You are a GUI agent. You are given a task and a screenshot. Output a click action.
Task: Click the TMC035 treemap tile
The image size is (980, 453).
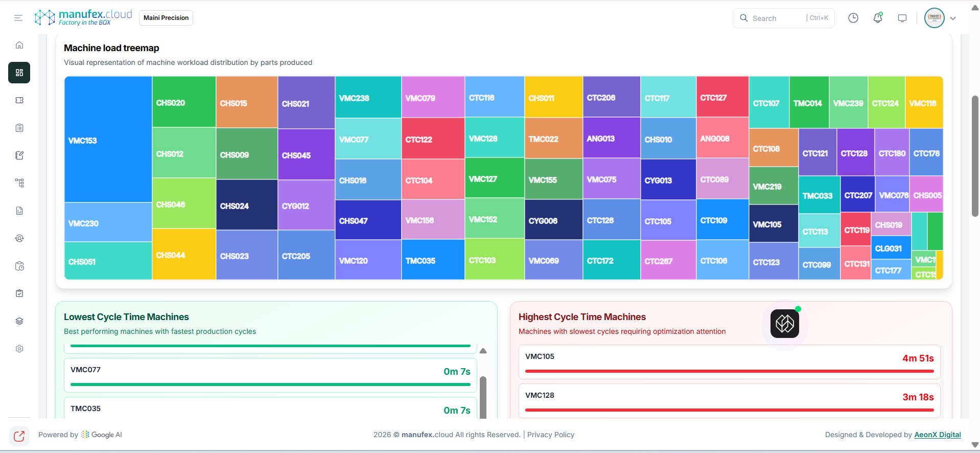pyautogui.click(x=433, y=260)
